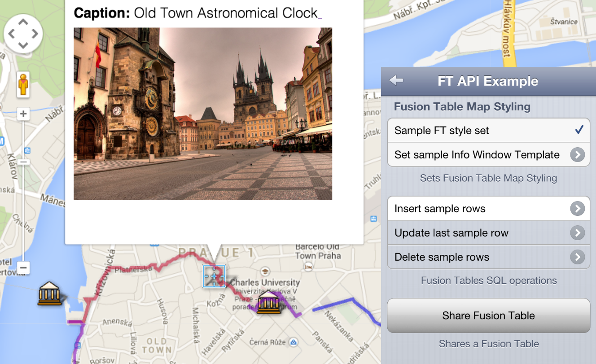Click the museum marker in the river area
This screenshot has width=596, height=364.
[50, 294]
